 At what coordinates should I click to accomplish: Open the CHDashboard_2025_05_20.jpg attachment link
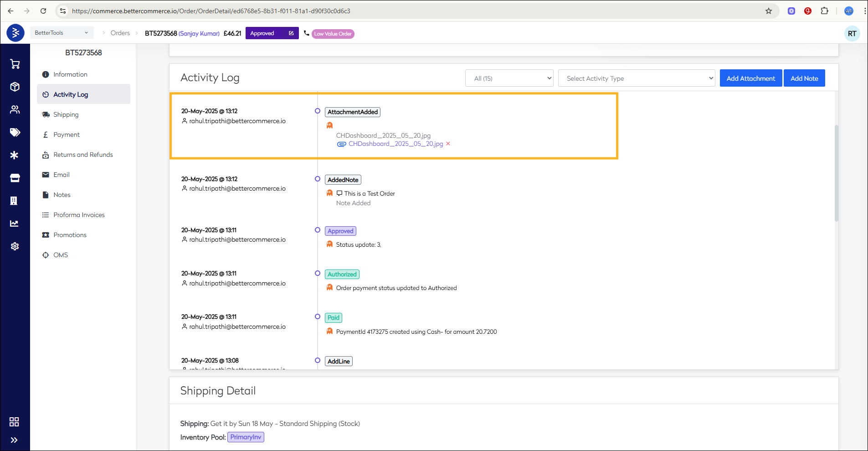pos(395,144)
